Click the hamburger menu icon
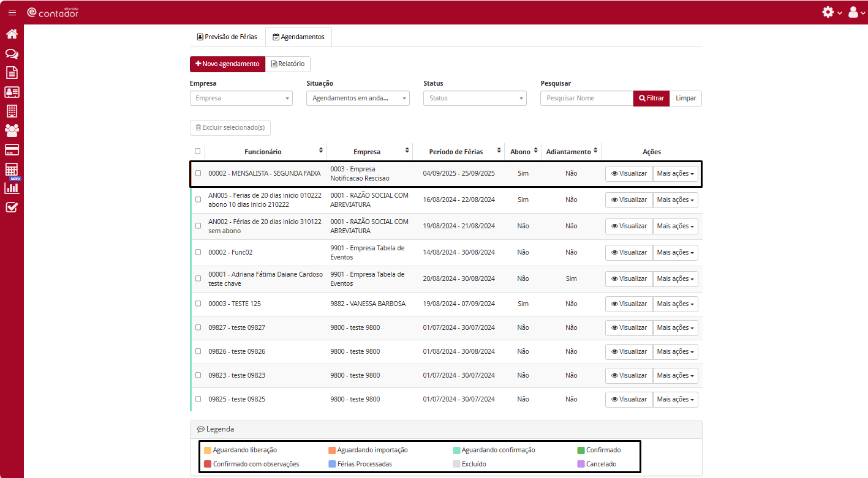868x478 pixels. [12, 12]
